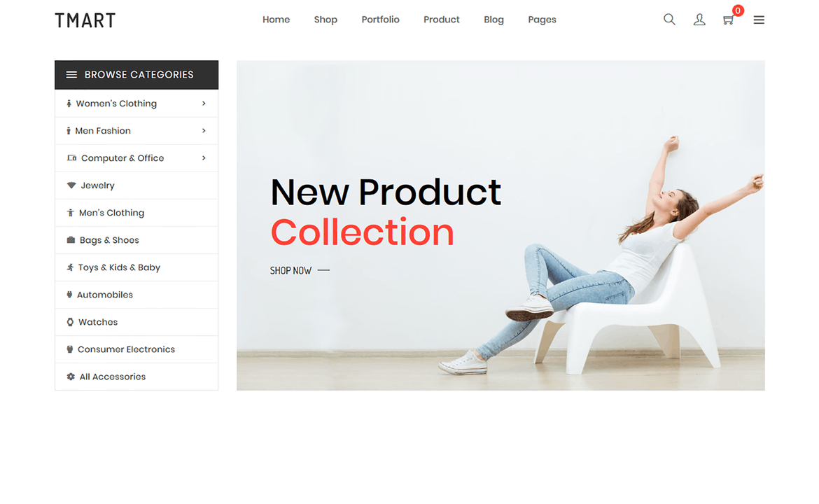Expand Computer & Office chevron

click(x=204, y=158)
